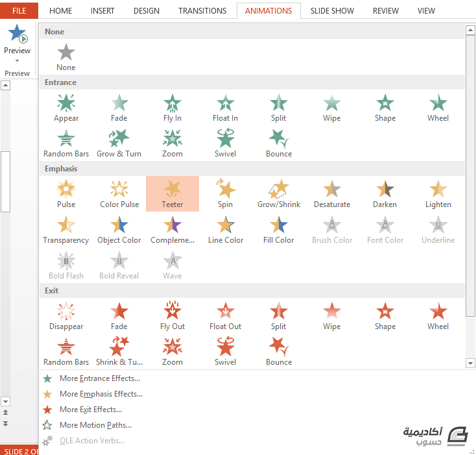Screen dimensions: 476x455
Task: Select the Fly Out exit effect
Action: click(x=172, y=316)
